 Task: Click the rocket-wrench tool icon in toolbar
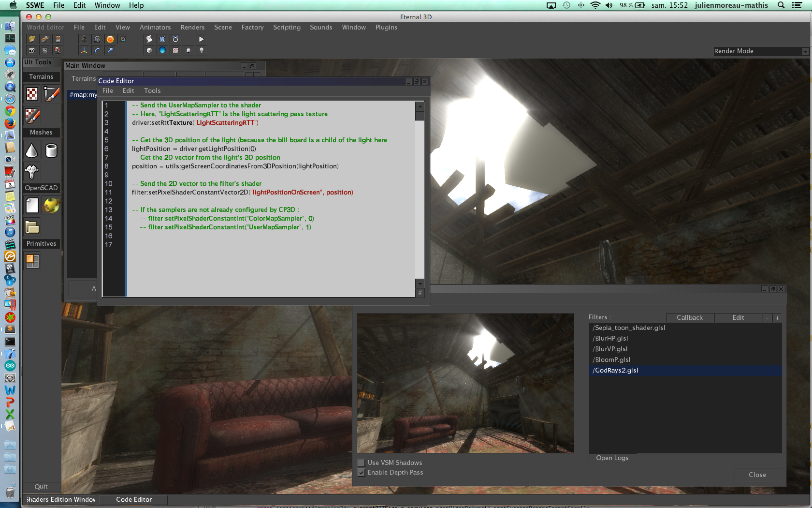click(x=45, y=39)
